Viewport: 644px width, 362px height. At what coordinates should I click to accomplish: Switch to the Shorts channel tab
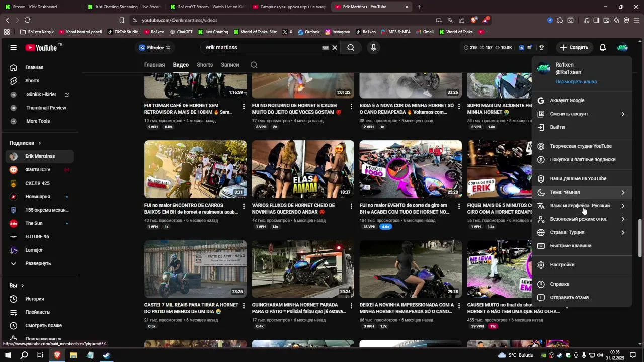[x=205, y=65]
